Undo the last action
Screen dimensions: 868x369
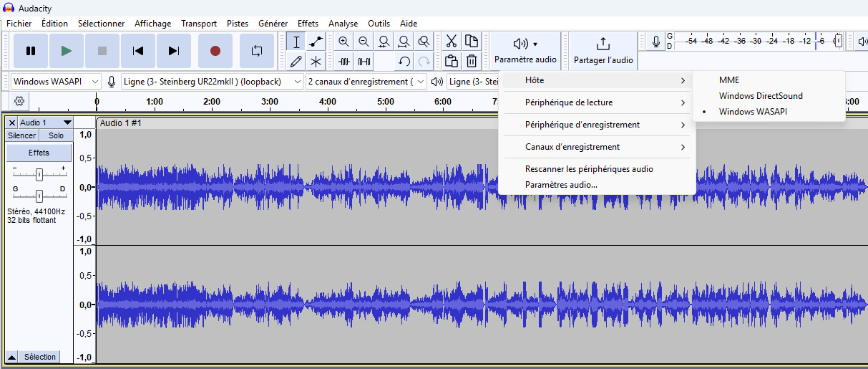click(x=404, y=61)
